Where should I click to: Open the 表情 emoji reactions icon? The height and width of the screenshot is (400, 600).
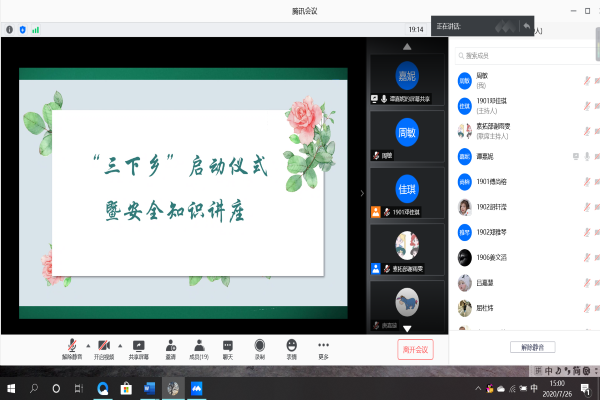pyautogui.click(x=291, y=346)
